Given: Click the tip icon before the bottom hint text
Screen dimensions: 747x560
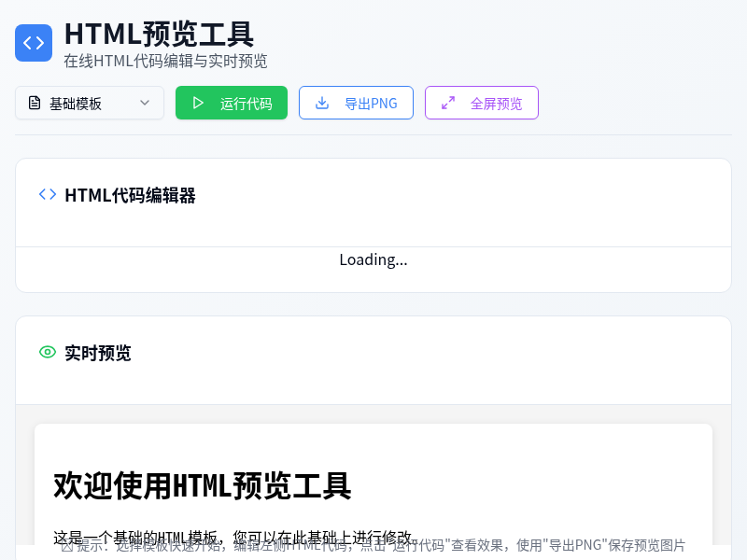Looking at the screenshot, I should point(65,545).
